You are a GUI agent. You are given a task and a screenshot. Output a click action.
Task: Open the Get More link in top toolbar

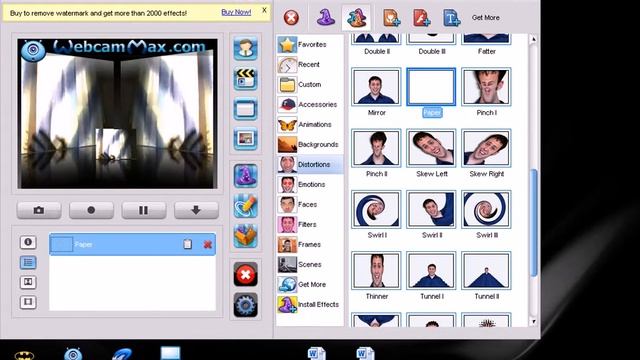485,18
